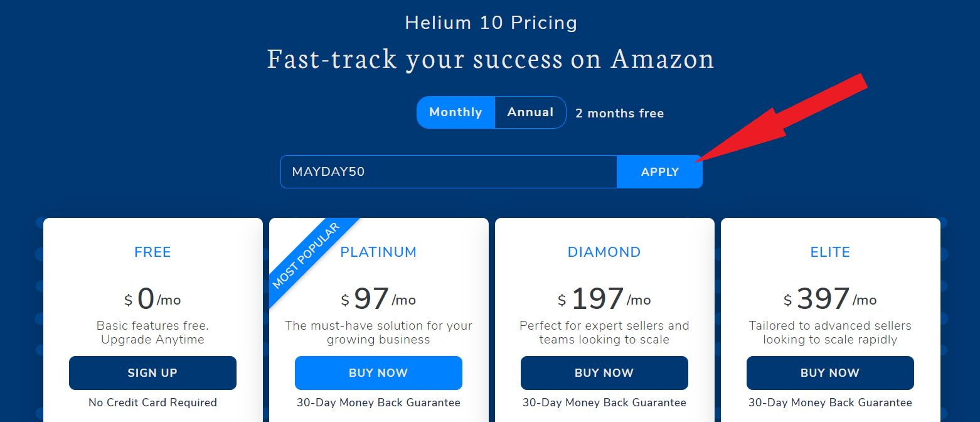The image size is (980, 422).
Task: Click the $0 per month price
Action: pos(152,299)
